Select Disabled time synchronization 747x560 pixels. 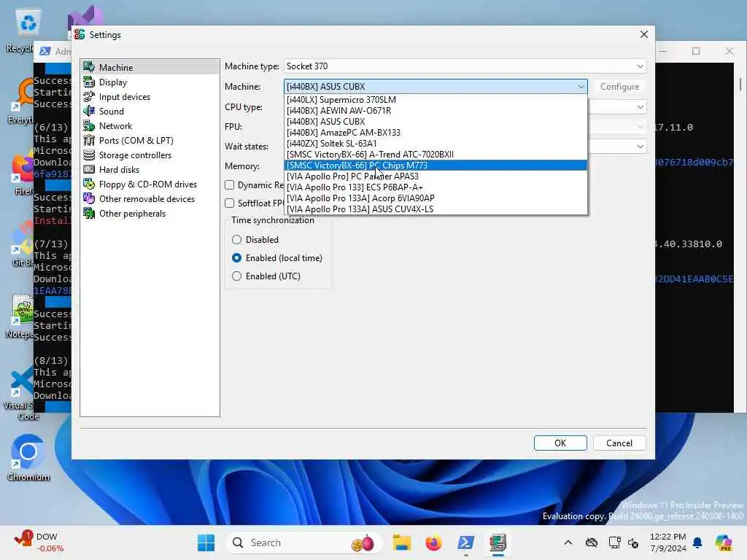point(237,239)
